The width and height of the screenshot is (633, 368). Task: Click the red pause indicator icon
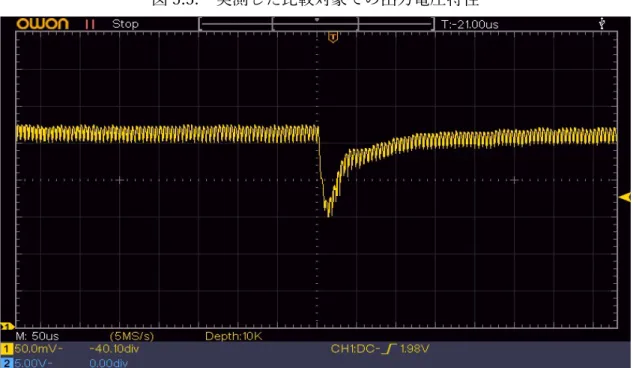(x=90, y=24)
